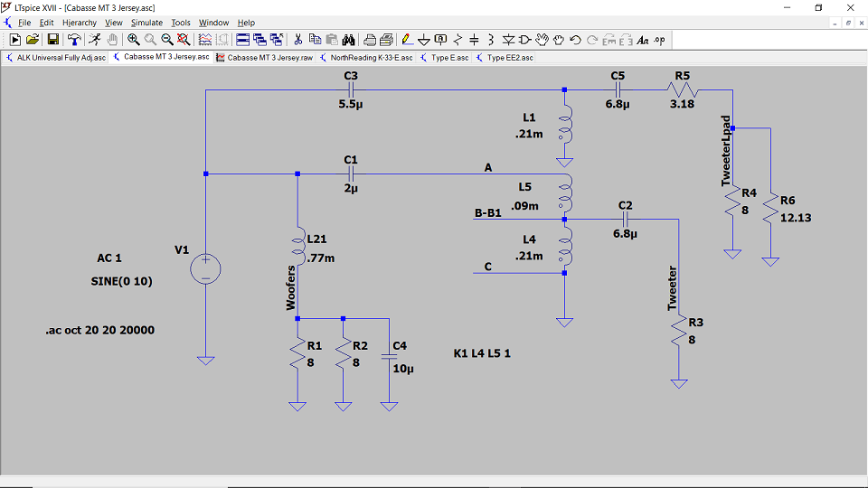This screenshot has height=488, width=868.
Task: Restore the inner document window
Action: point(848,23)
